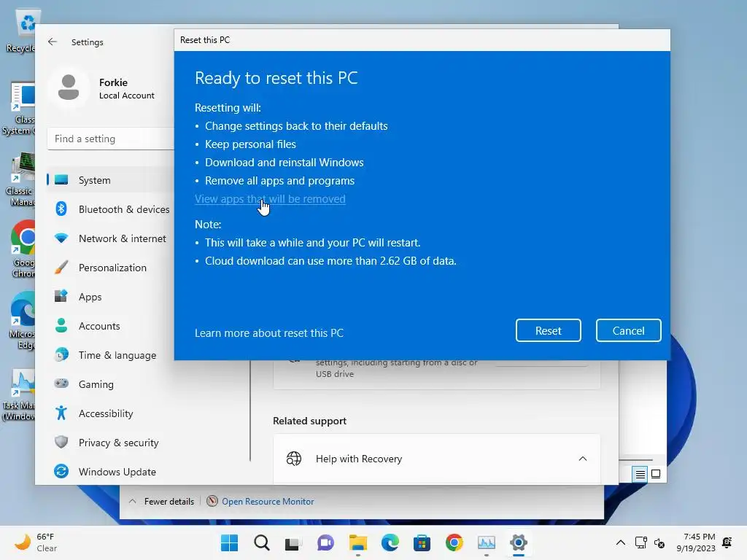747x560 pixels.
Task: Open the Task Manager desktop shortcut
Action: pos(19,394)
